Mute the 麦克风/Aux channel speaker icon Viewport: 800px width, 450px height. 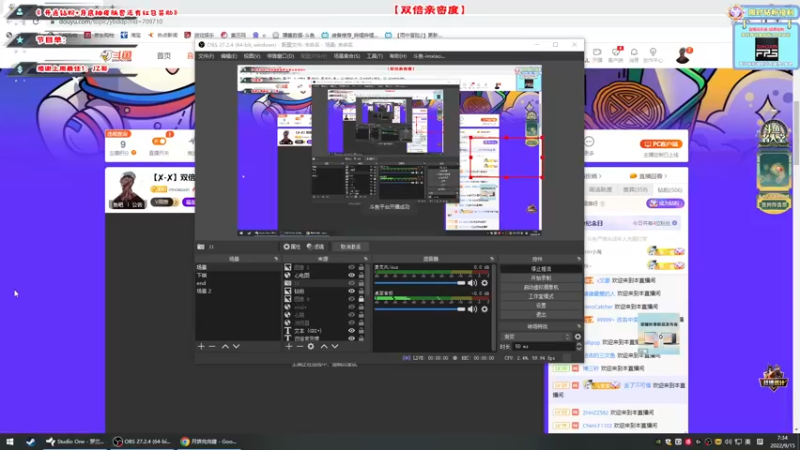472,283
